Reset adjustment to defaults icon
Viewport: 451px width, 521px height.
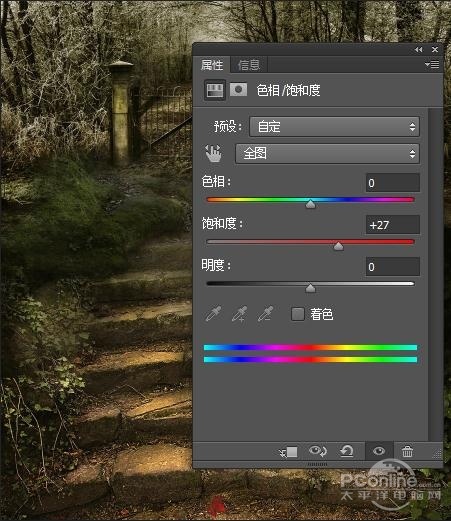click(347, 451)
